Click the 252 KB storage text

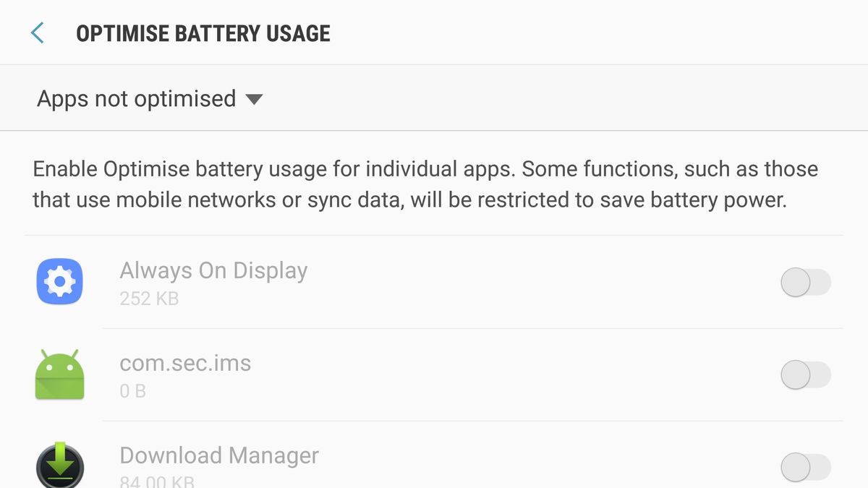click(149, 298)
